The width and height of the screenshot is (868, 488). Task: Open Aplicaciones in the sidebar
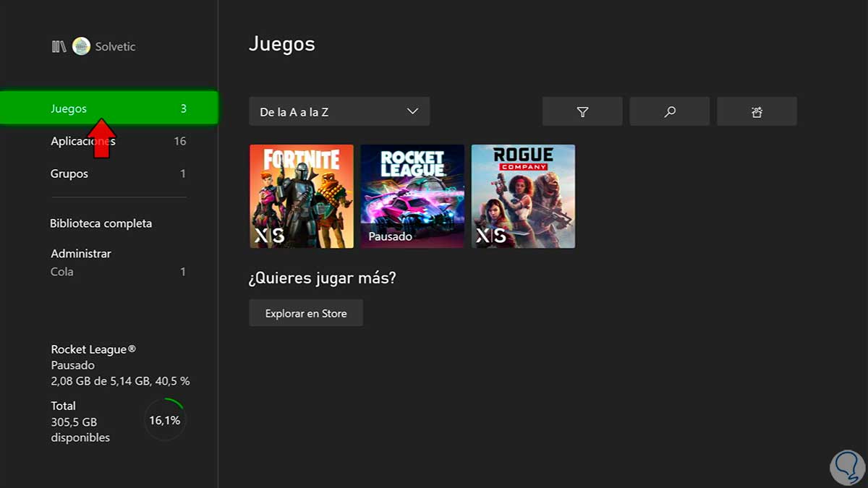point(119,141)
